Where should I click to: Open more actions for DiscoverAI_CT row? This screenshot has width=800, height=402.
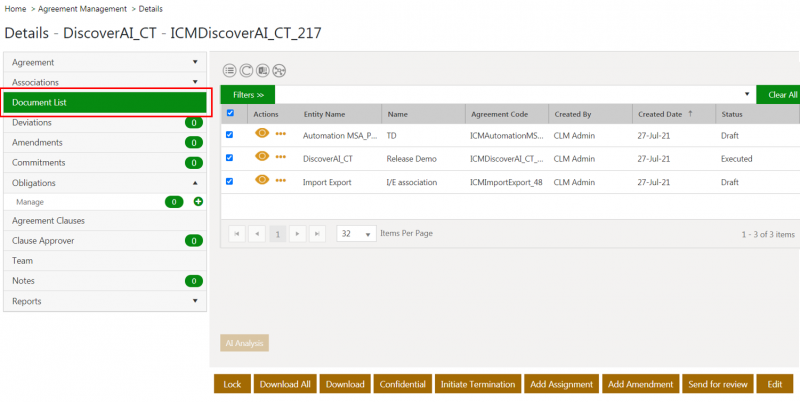coord(281,157)
